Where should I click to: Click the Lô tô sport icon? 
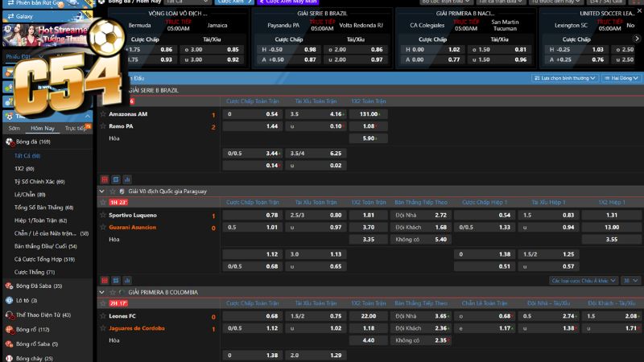coord(9,300)
